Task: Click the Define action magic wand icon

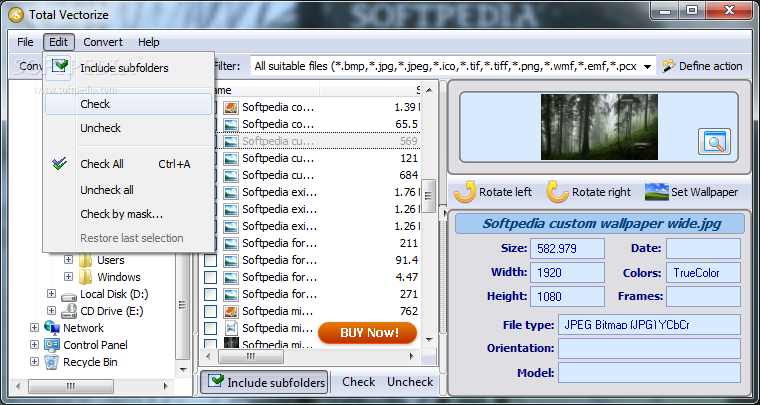Action: (x=669, y=66)
